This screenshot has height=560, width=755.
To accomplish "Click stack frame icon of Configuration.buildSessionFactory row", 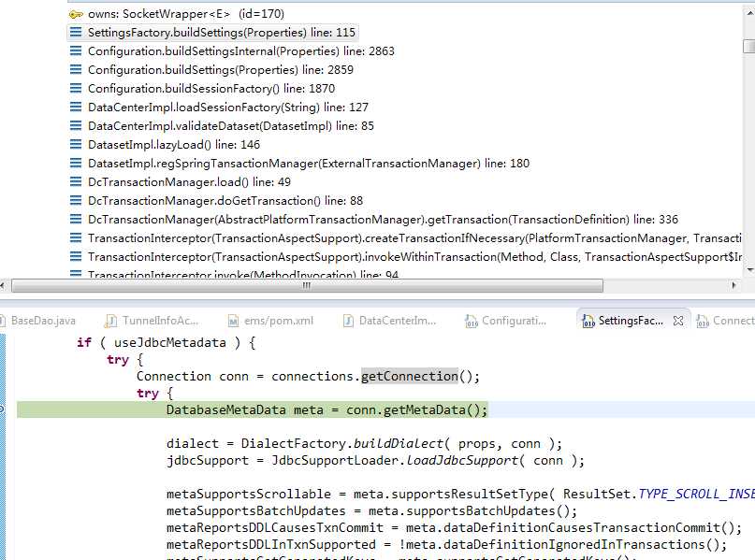I will (x=76, y=89).
